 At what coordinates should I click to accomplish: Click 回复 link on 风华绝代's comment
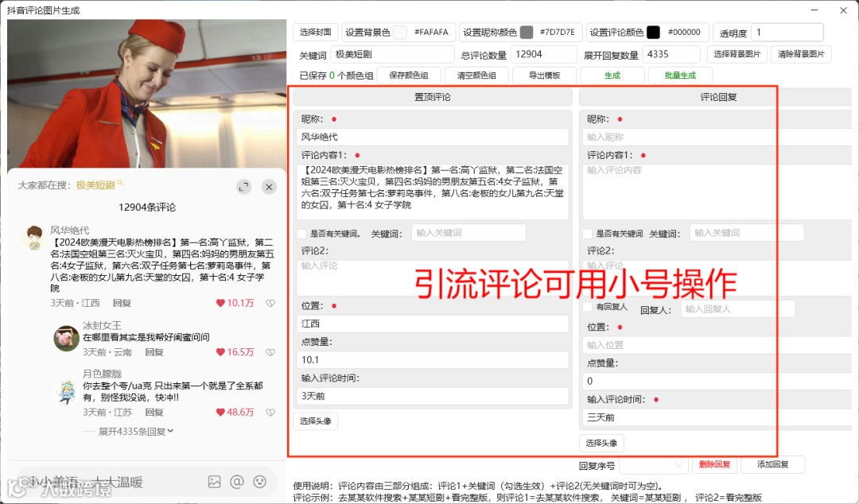(122, 303)
